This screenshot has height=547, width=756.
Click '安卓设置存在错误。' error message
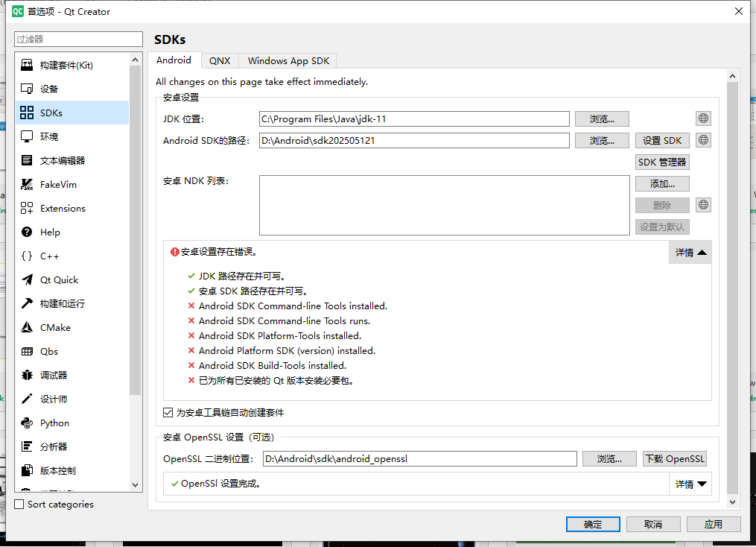coord(218,252)
